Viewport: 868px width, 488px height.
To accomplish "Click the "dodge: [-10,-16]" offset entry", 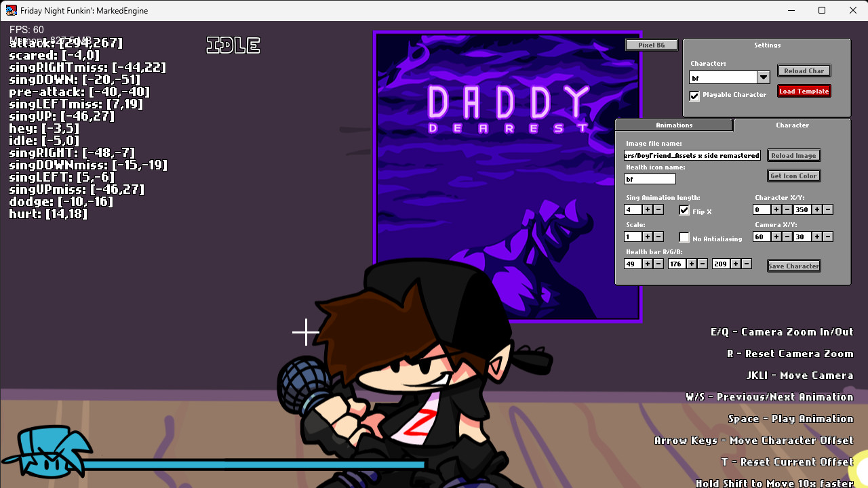I will pyautogui.click(x=61, y=202).
